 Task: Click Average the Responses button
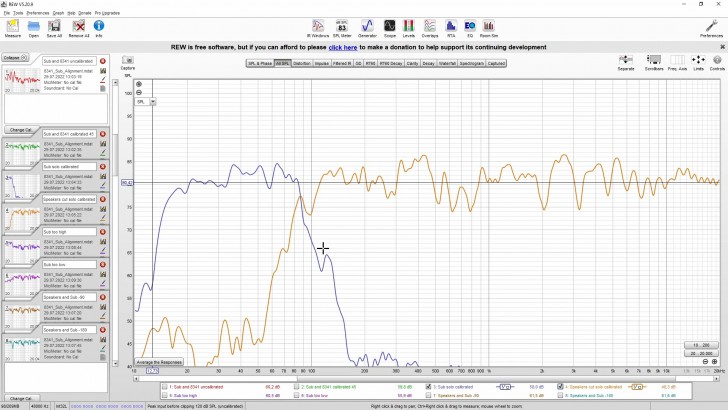coord(159,362)
